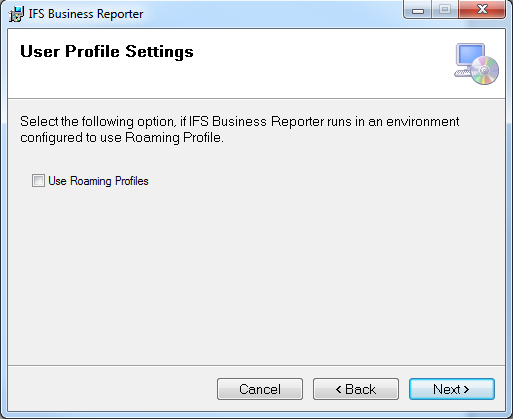Minimize the IFS Business Reporter window
This screenshot has height=419, width=513.
418,10
